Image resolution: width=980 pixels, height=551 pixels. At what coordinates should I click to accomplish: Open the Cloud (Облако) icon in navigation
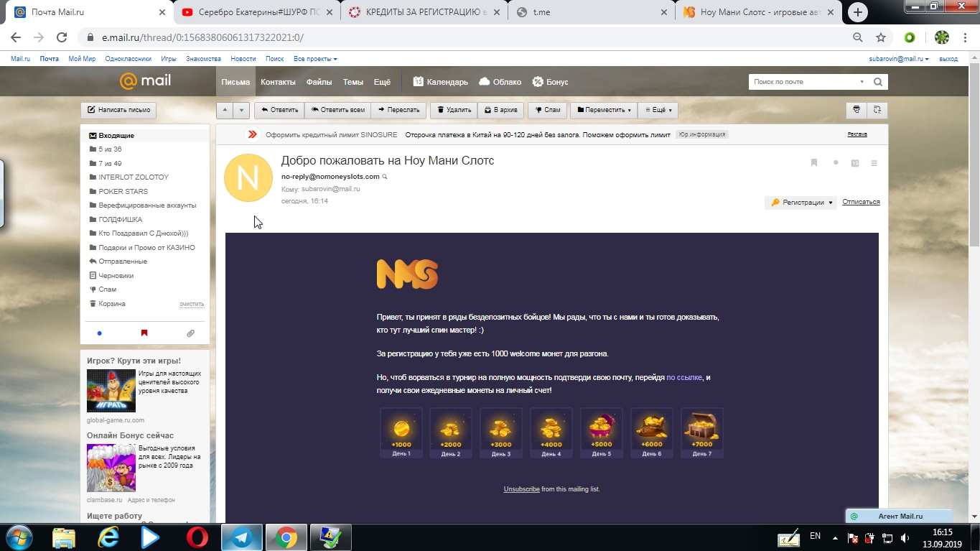pyautogui.click(x=485, y=82)
